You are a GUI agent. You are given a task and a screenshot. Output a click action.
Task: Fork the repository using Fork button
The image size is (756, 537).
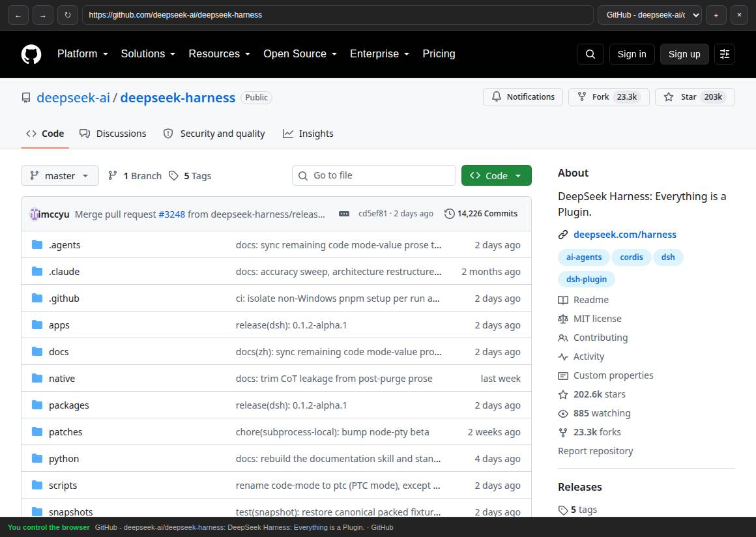(609, 97)
